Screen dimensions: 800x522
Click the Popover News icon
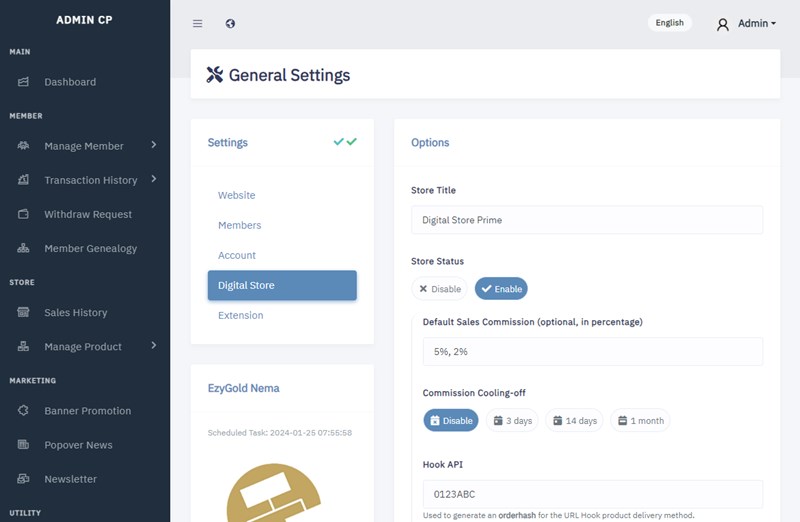(23, 444)
